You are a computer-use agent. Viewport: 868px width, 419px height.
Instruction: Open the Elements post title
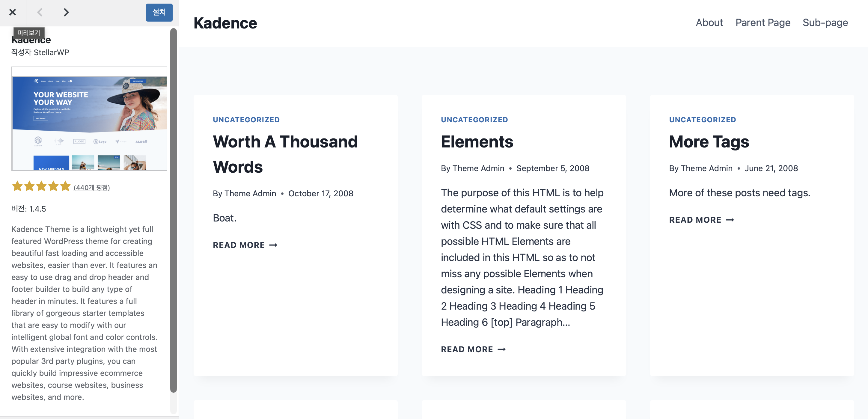click(x=477, y=141)
